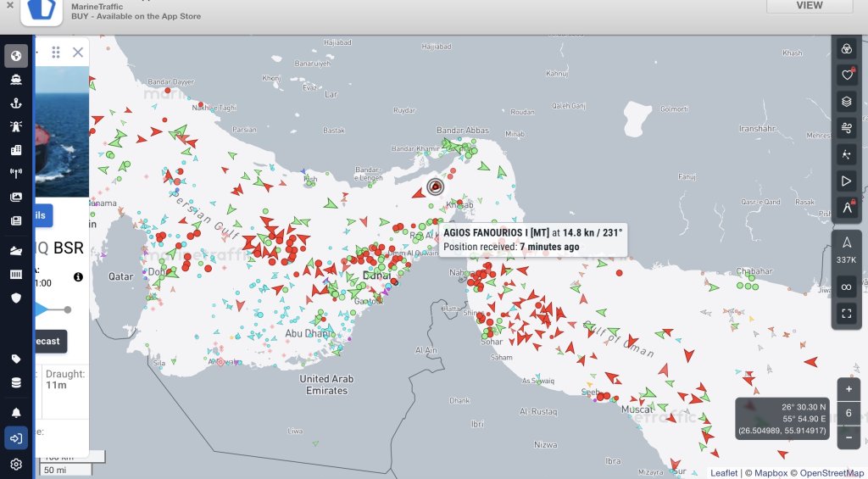Open the AIS stations antenna icon

coord(16,174)
